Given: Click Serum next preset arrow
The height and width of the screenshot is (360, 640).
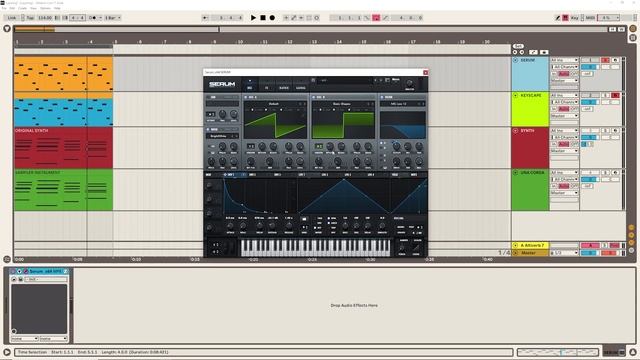Looking at the screenshot, I should [x=381, y=80].
